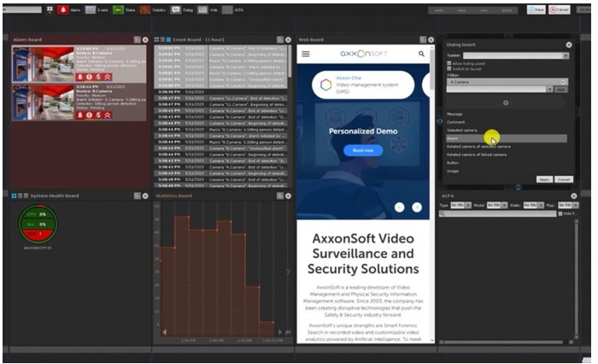Viewport: 598px width, 364px height.
Task: Click the first alarm's exclamation icon
Action: (x=89, y=77)
